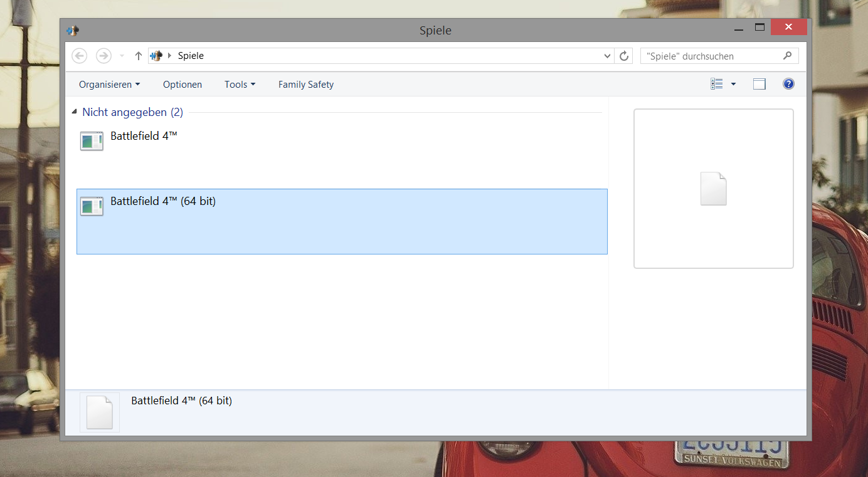Click the search magnifier icon
868x477 pixels.
788,56
